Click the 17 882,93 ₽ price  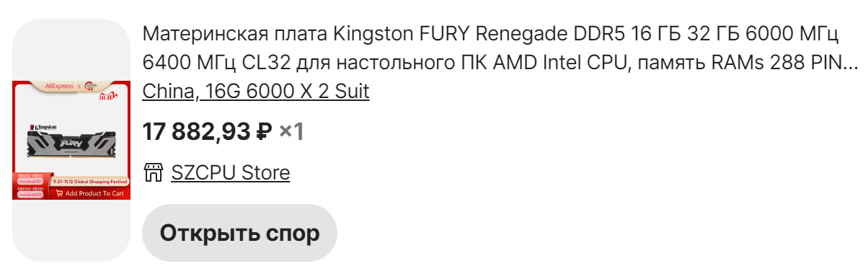(x=208, y=132)
